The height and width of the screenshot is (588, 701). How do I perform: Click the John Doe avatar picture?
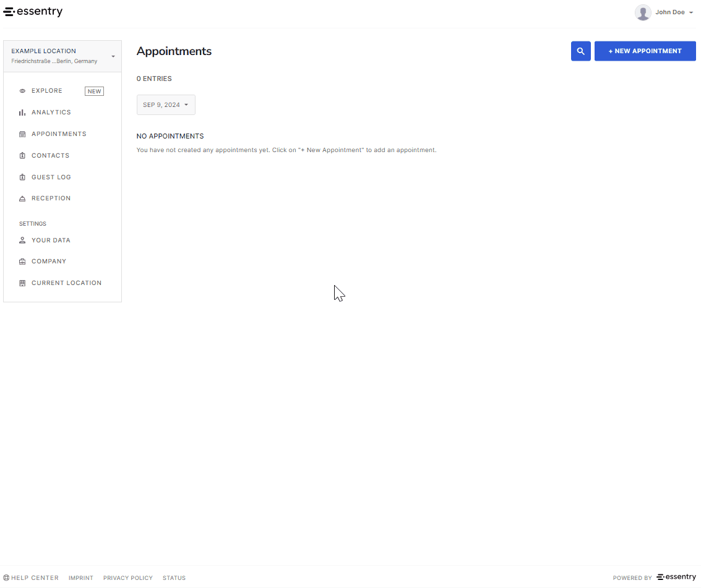point(642,12)
